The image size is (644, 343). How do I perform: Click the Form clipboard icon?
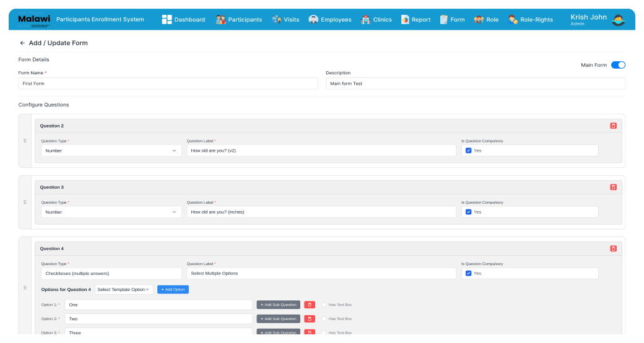[443, 19]
